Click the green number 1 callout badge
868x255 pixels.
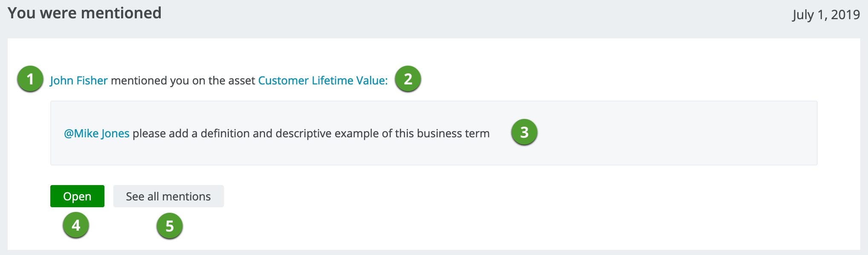[x=30, y=79]
